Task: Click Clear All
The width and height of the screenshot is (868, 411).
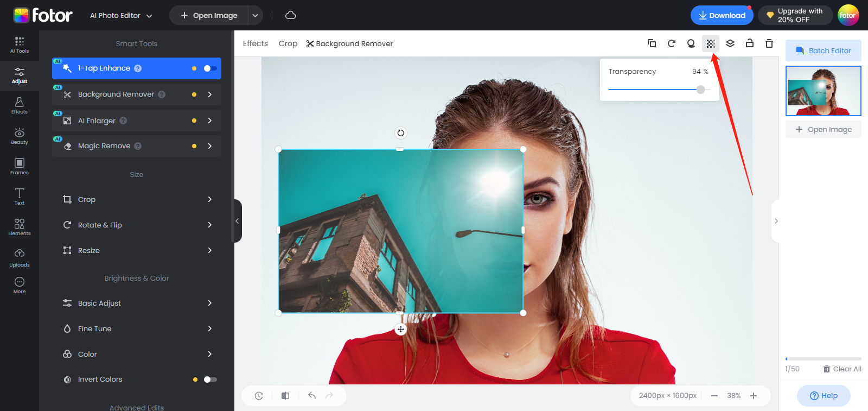Action: point(843,369)
